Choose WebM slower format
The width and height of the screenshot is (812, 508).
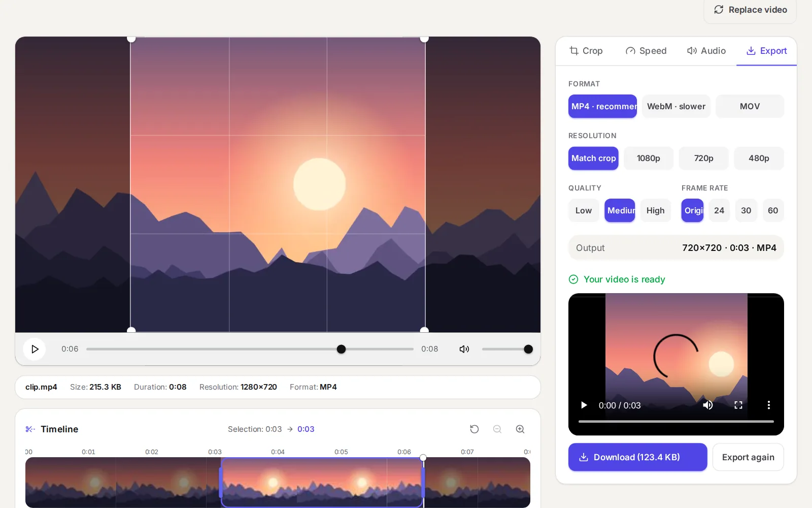click(676, 106)
